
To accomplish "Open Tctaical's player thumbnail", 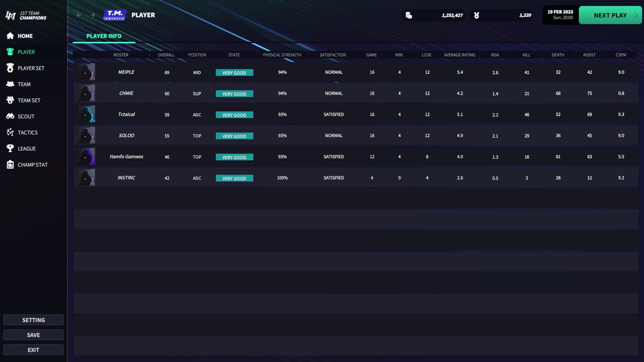I will (x=86, y=114).
